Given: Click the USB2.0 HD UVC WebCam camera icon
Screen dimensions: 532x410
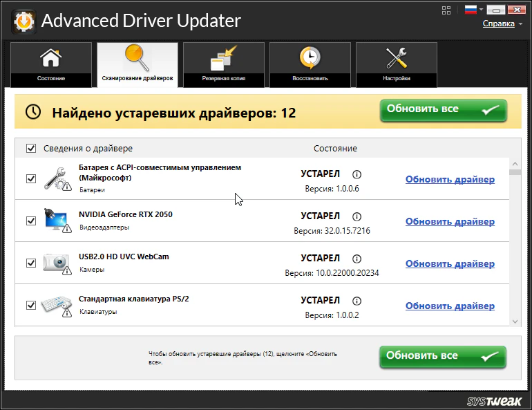Looking at the screenshot, I should pos(57,263).
